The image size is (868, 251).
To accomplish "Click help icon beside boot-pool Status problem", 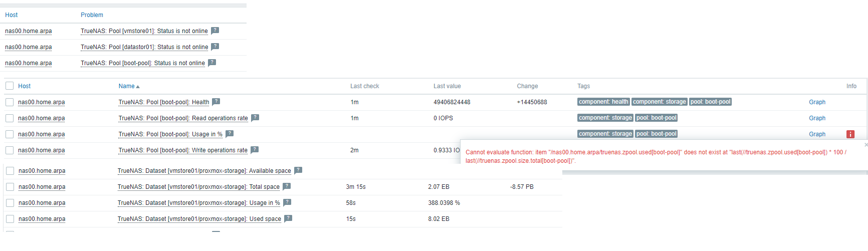I will point(212,63).
